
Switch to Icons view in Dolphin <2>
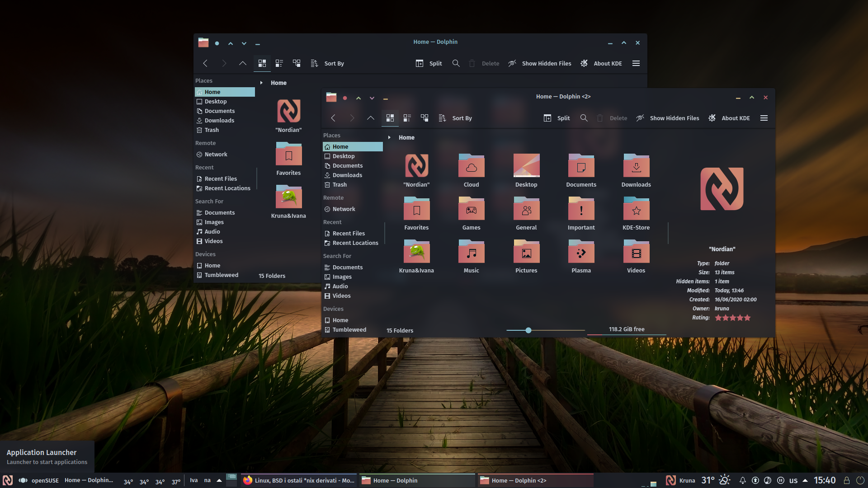pyautogui.click(x=390, y=118)
